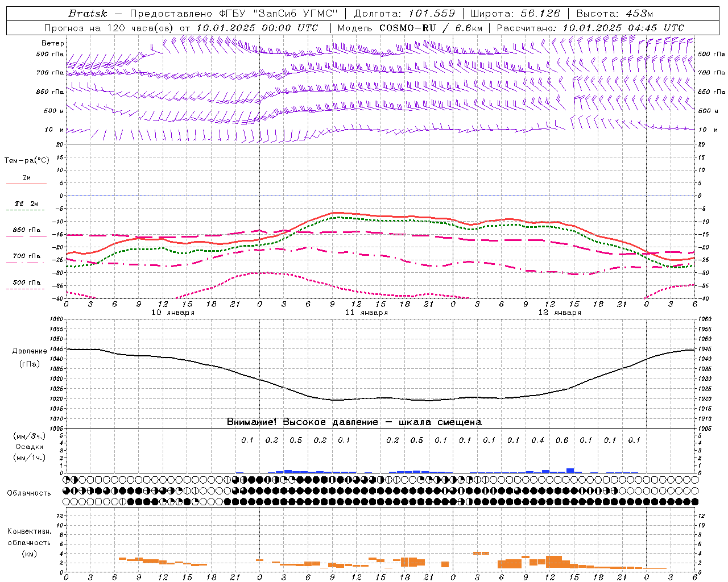Click 'Рассчитано: 10.01.2025 04:45 UTC' timestamp

(x=590, y=28)
